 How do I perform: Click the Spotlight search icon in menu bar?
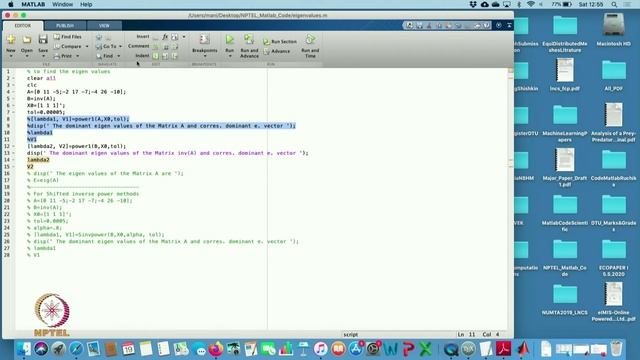pyautogui.click(x=614, y=4)
